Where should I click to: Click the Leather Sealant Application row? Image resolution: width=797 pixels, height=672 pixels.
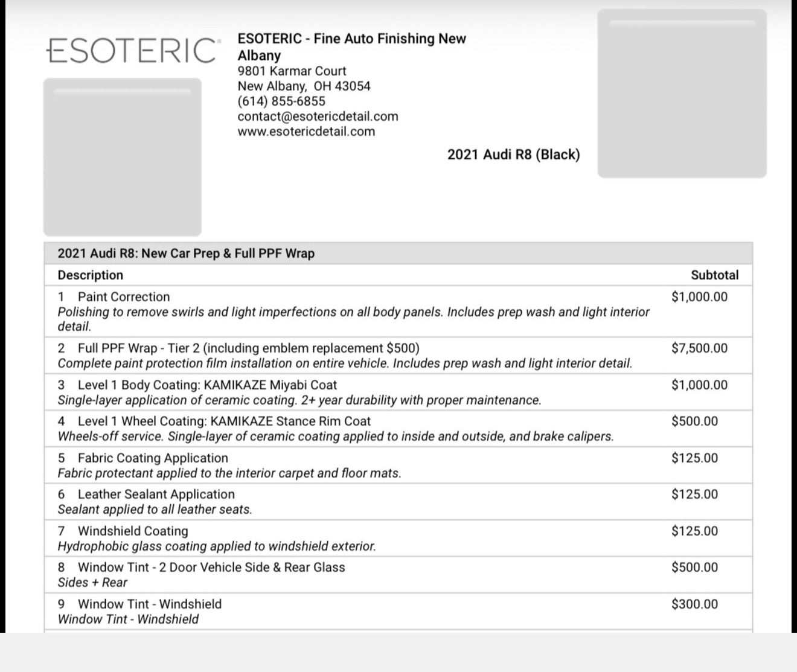click(x=156, y=494)
